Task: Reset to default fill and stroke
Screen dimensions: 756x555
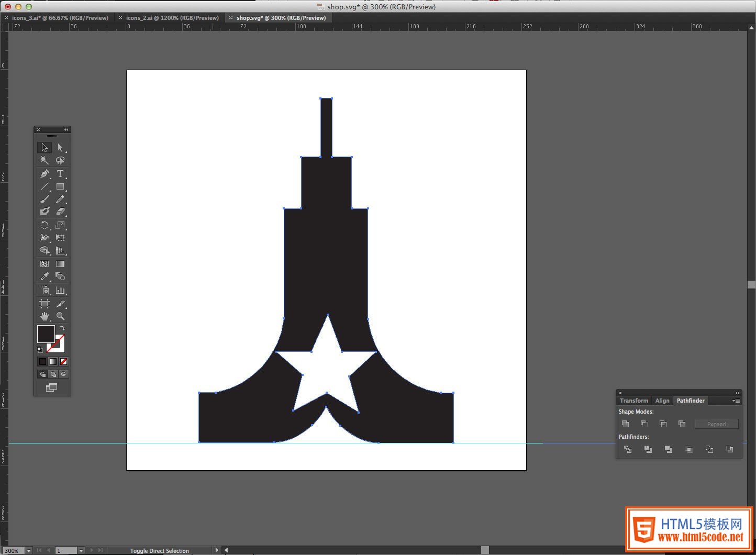Action: point(40,349)
